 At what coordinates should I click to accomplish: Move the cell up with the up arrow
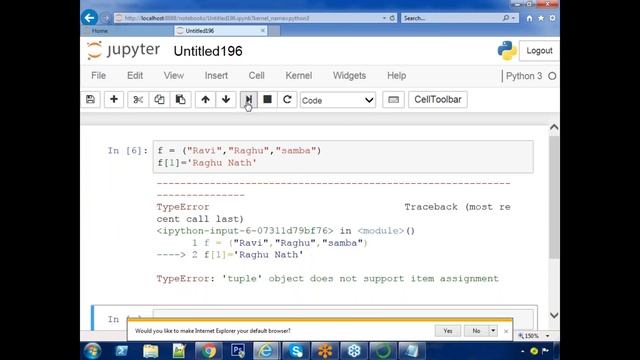pyautogui.click(x=205, y=100)
